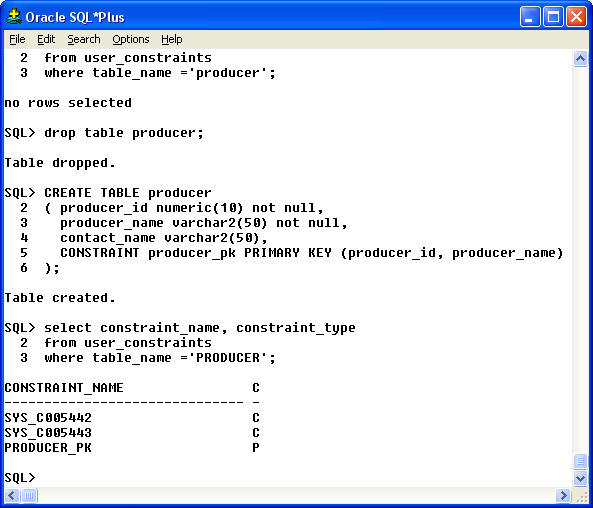Open the Edit menu

click(x=46, y=39)
